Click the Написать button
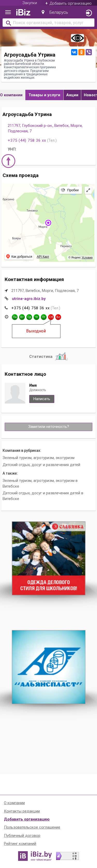97x868 pixels. pos(42,399)
